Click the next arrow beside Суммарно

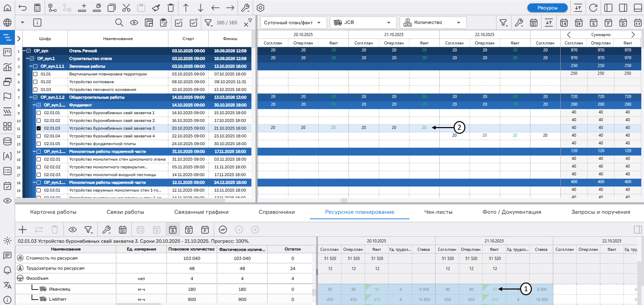[x=633, y=35]
